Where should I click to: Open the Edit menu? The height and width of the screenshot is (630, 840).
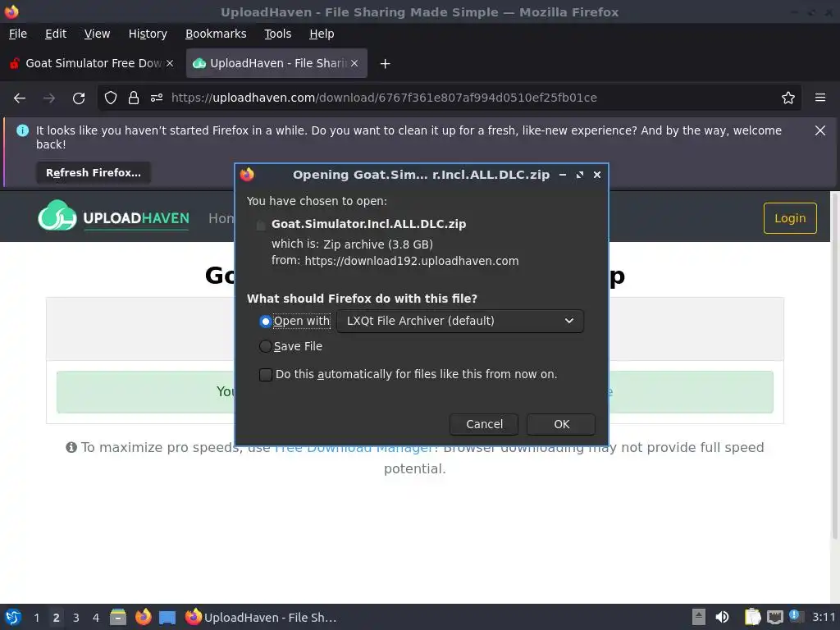(x=56, y=34)
